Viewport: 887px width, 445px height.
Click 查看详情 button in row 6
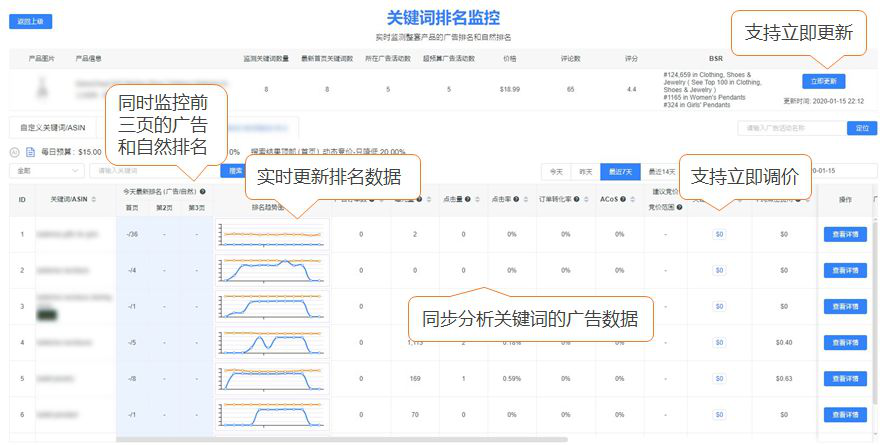tap(845, 414)
